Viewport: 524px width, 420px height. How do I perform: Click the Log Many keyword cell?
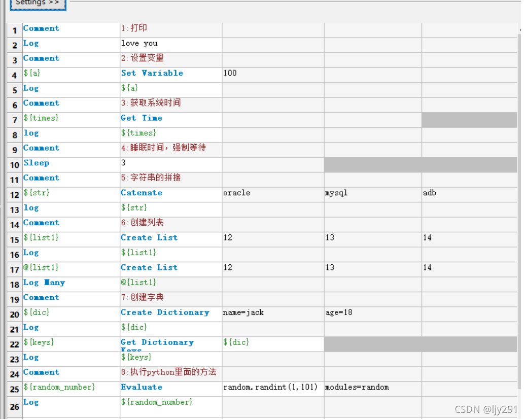(x=71, y=285)
